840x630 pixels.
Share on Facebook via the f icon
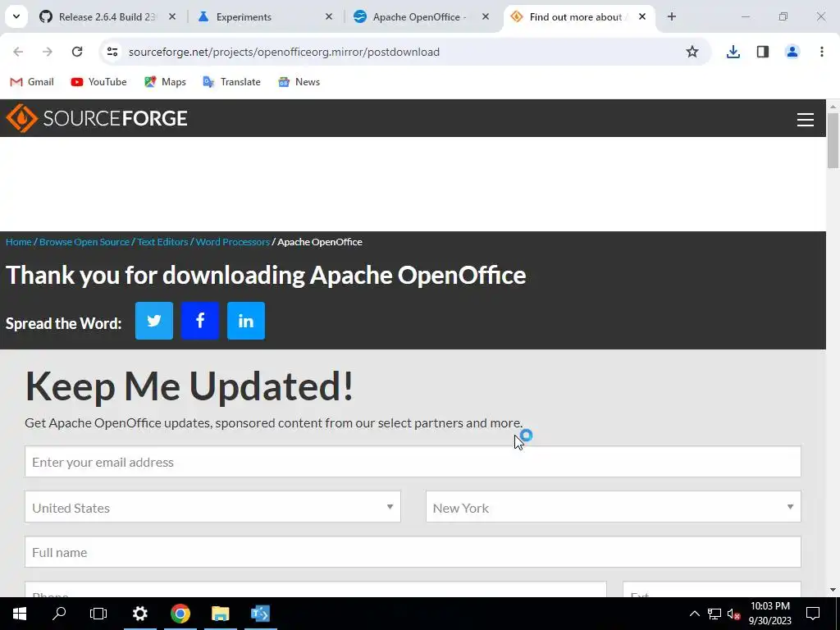click(200, 321)
